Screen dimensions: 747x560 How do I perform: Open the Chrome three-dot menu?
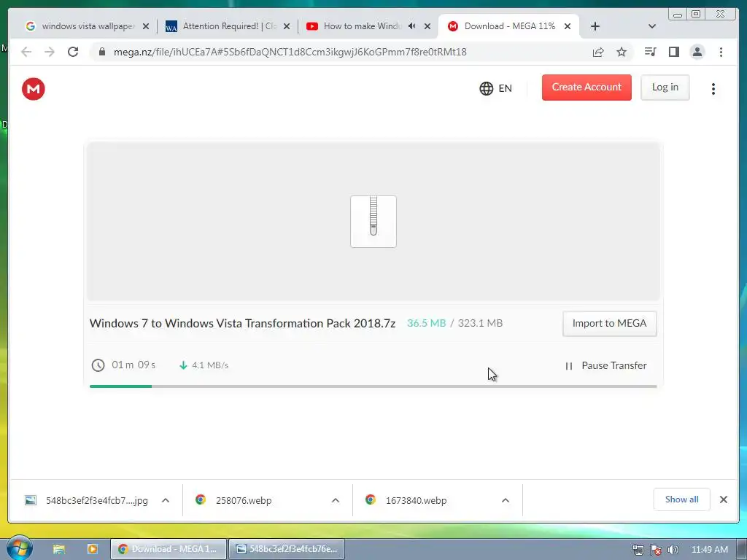721,52
